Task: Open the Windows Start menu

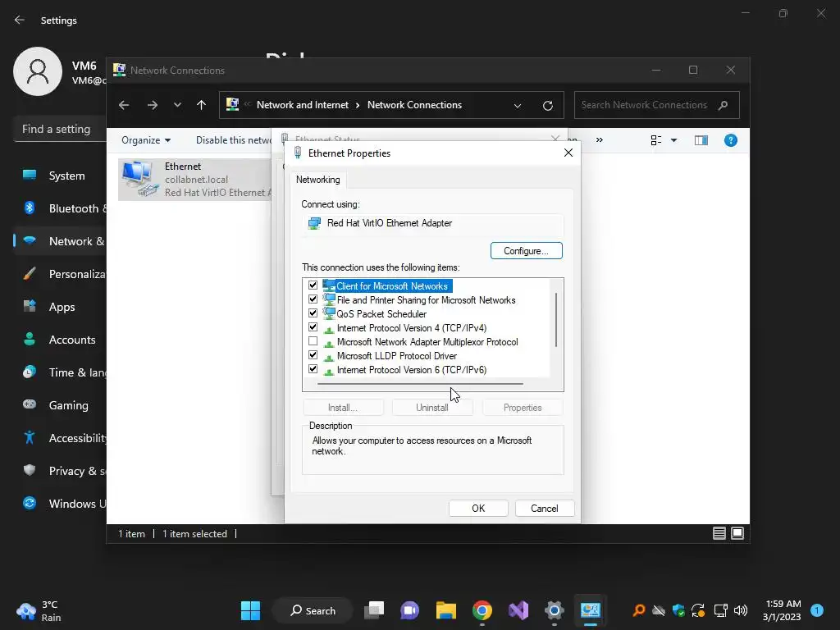Action: 250,610
